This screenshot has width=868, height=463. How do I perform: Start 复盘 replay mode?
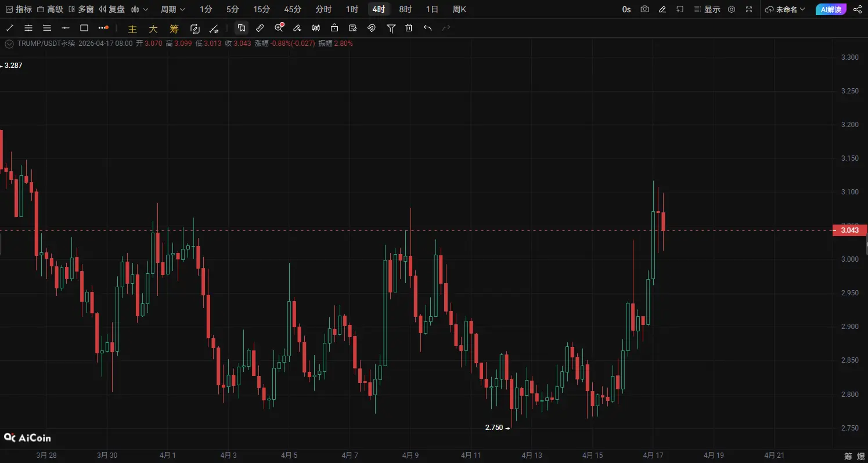pos(111,9)
